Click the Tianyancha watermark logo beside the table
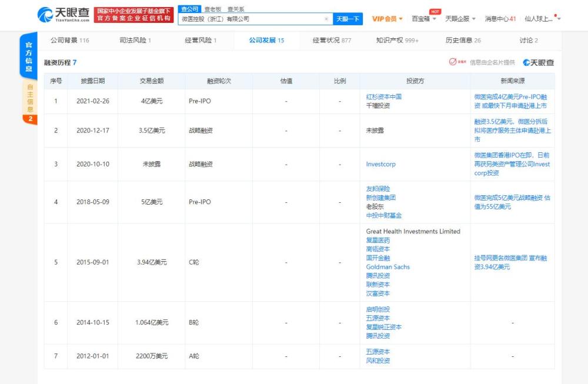The image size is (588, 384). 539,62
